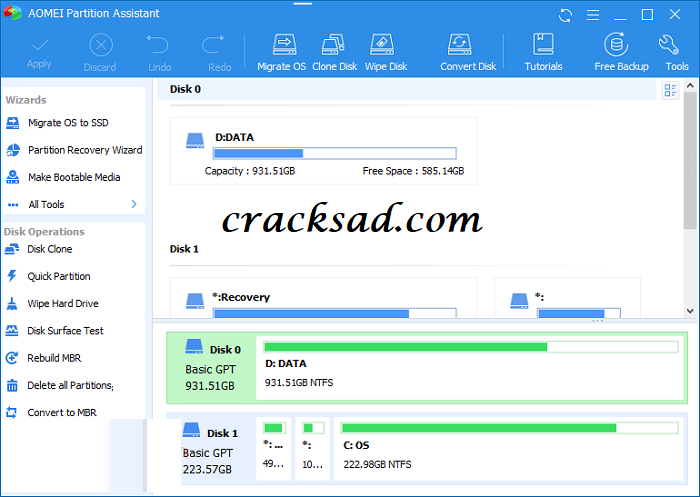Open the Tutorials book icon

click(543, 44)
